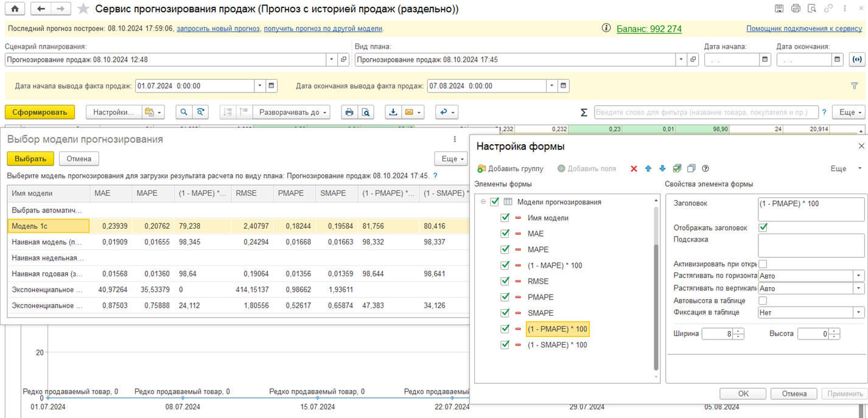Image resolution: width=868 pixels, height=418 pixels.
Task: Star this form as favorite
Action: point(84,9)
